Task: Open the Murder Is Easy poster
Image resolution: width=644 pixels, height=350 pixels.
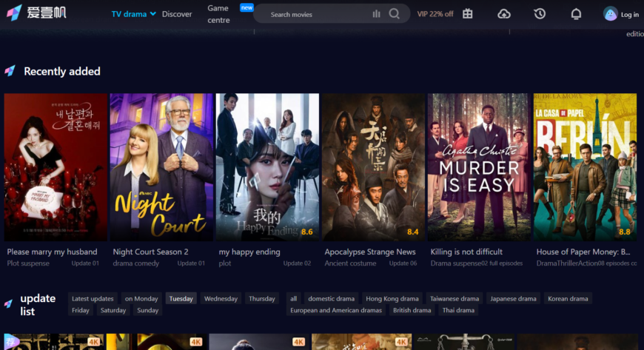Action: [x=479, y=167]
